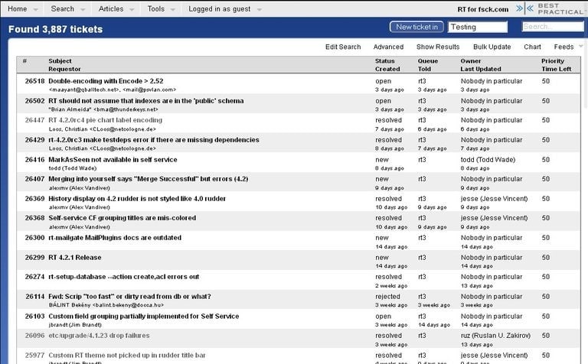Screen dimensions: 588x364
Task: Open Fwd: Scrip "too fast" ticket
Action: click(x=129, y=297)
